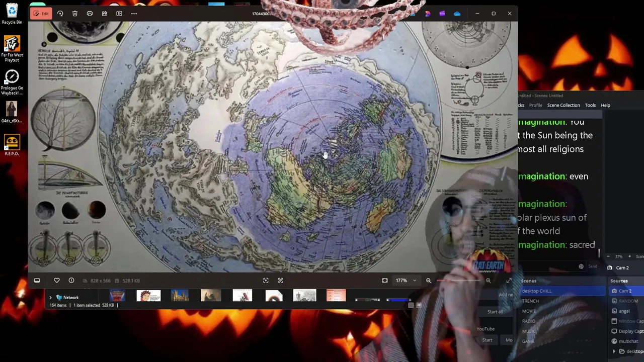Expand the desktop group in Sources

(614, 351)
